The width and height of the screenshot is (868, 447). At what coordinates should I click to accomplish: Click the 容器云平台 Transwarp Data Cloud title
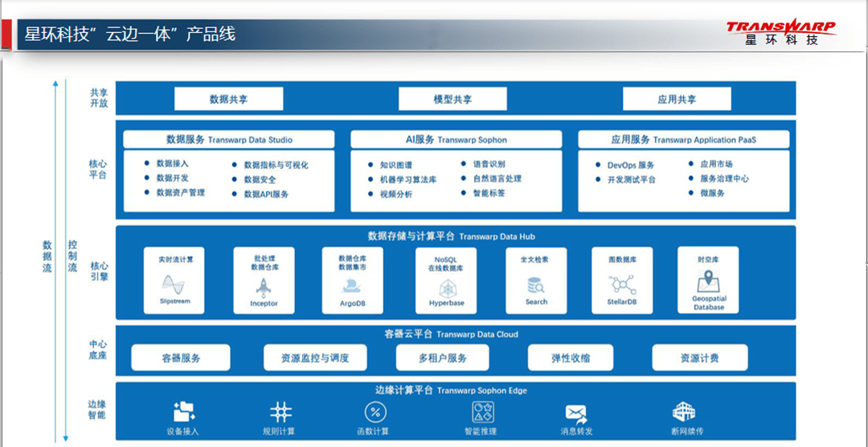coord(452,334)
